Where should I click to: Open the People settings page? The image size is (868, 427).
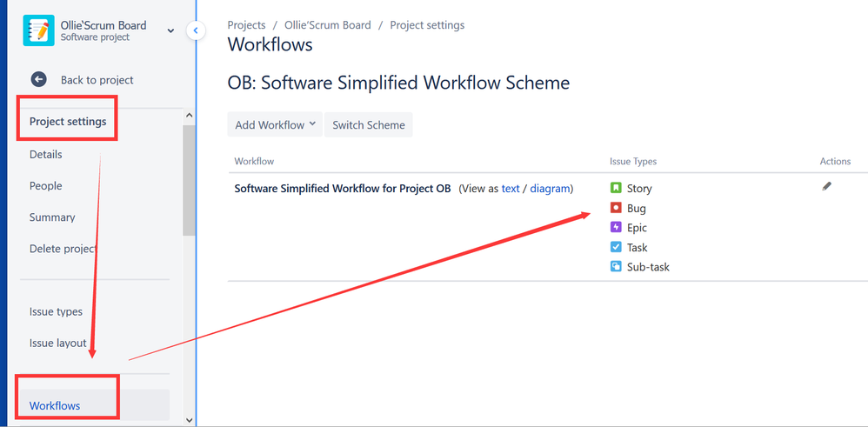[x=46, y=186]
